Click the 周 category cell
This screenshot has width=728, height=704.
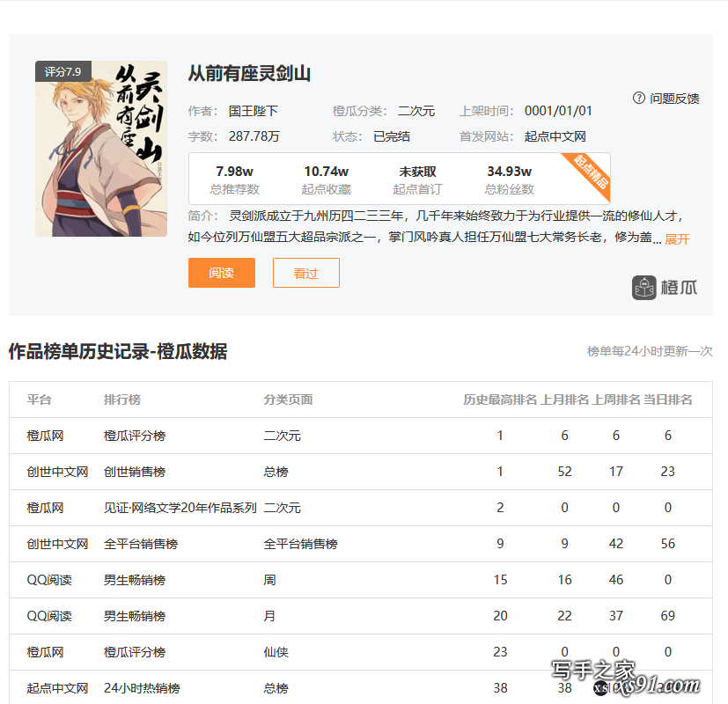tap(269, 580)
